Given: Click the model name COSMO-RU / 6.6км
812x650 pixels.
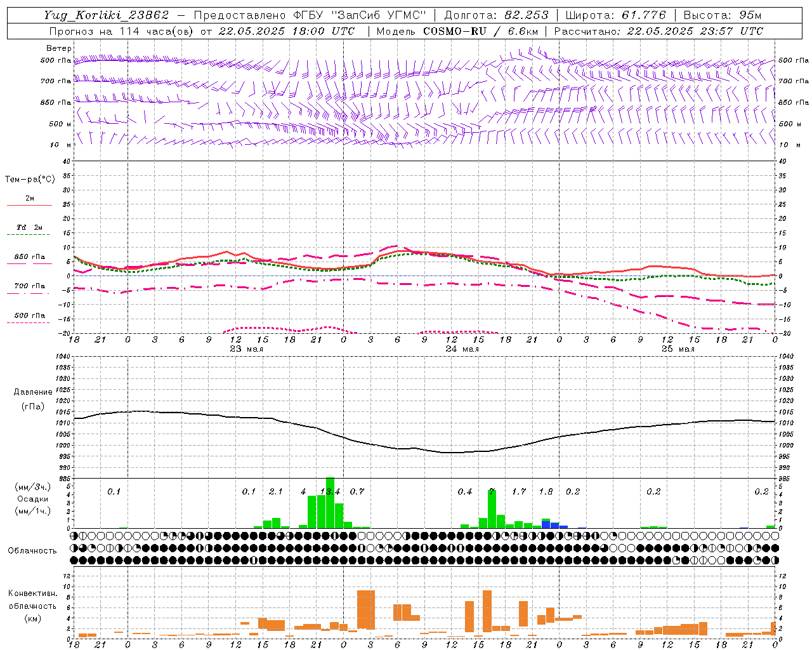Looking at the screenshot, I should pyautogui.click(x=481, y=31).
